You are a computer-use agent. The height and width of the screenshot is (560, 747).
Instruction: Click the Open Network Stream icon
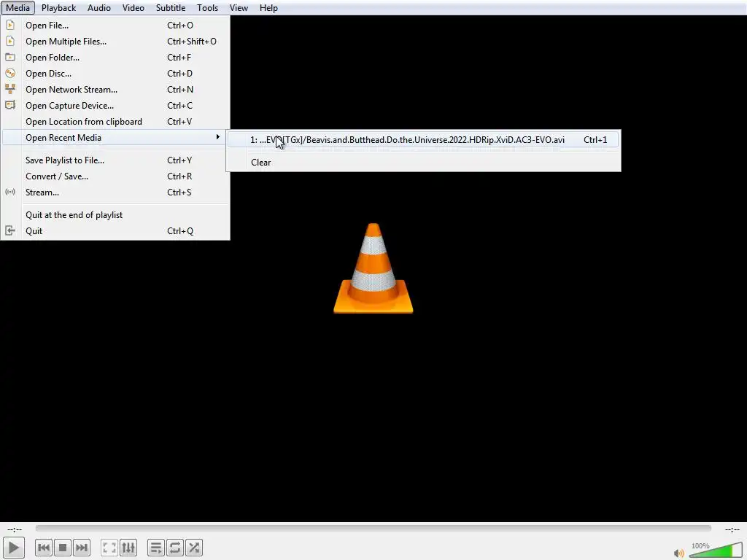tap(10, 89)
